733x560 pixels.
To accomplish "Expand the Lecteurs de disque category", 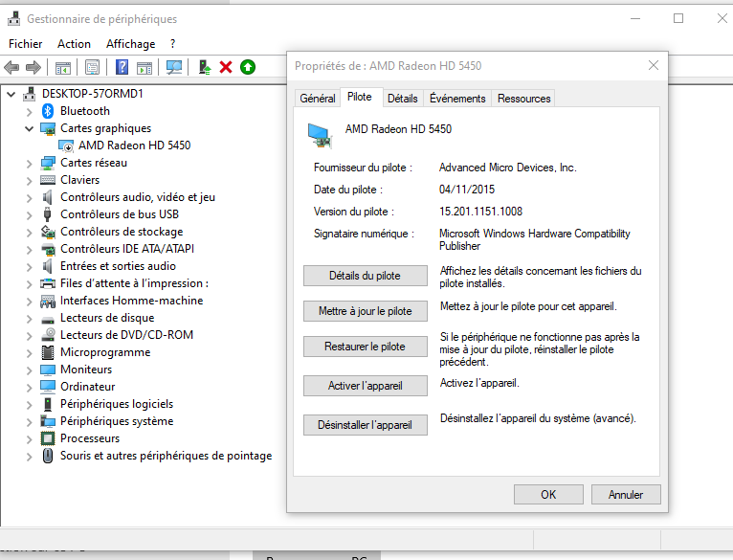I will click(x=29, y=319).
